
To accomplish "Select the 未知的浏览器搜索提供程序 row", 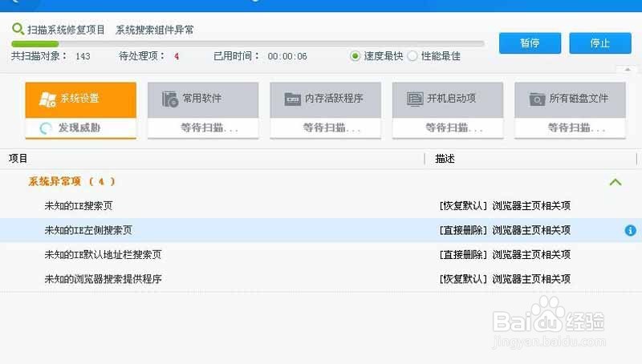I will tap(321, 279).
